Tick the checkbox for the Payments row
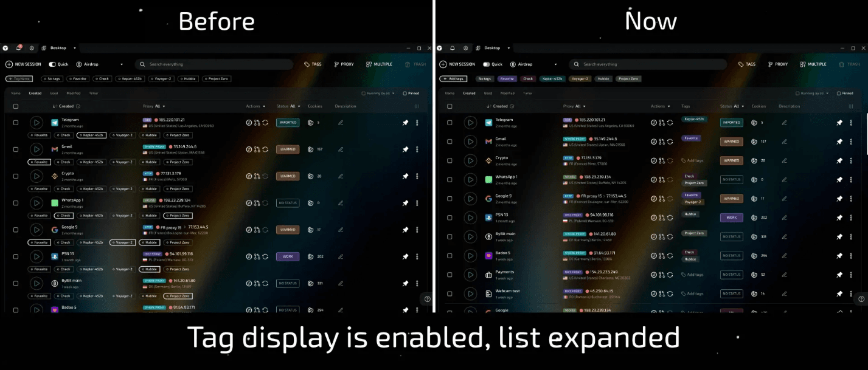The image size is (868, 370). [450, 275]
